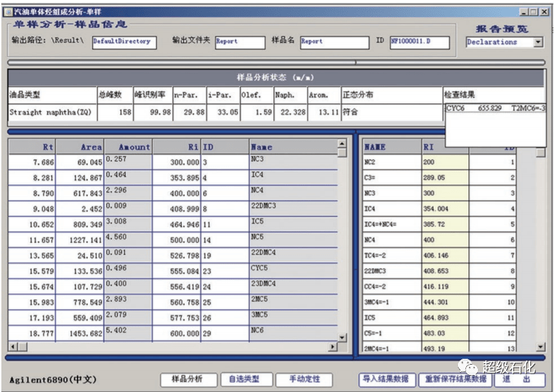
Task: Click the NAME header in right table
Action: pos(391,147)
